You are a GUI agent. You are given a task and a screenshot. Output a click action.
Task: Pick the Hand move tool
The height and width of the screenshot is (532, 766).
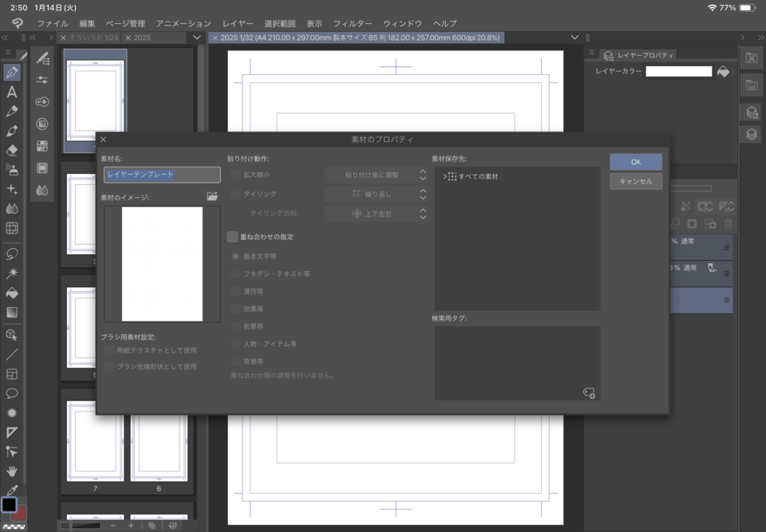(12, 471)
